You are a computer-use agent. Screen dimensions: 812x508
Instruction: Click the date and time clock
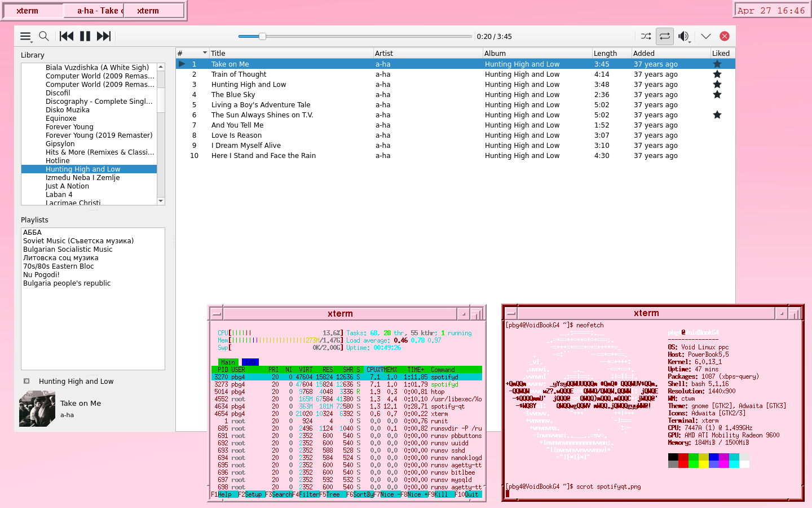click(771, 10)
